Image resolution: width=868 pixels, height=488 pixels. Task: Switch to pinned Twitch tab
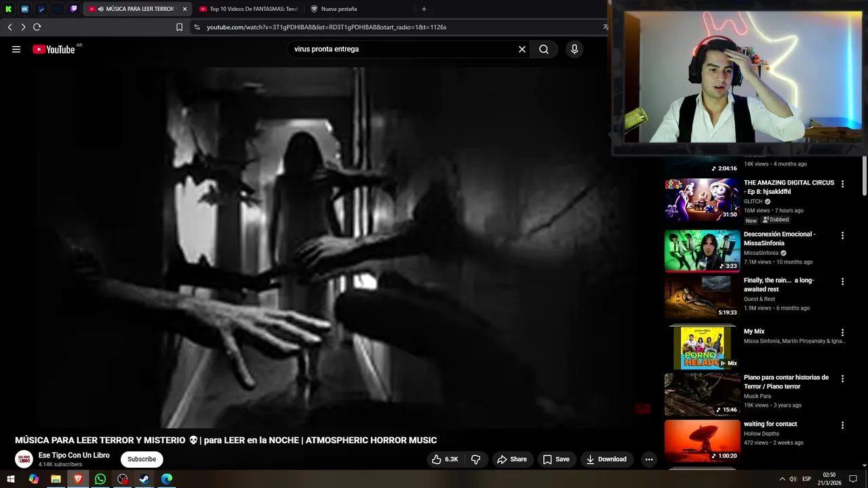pyautogui.click(x=74, y=9)
